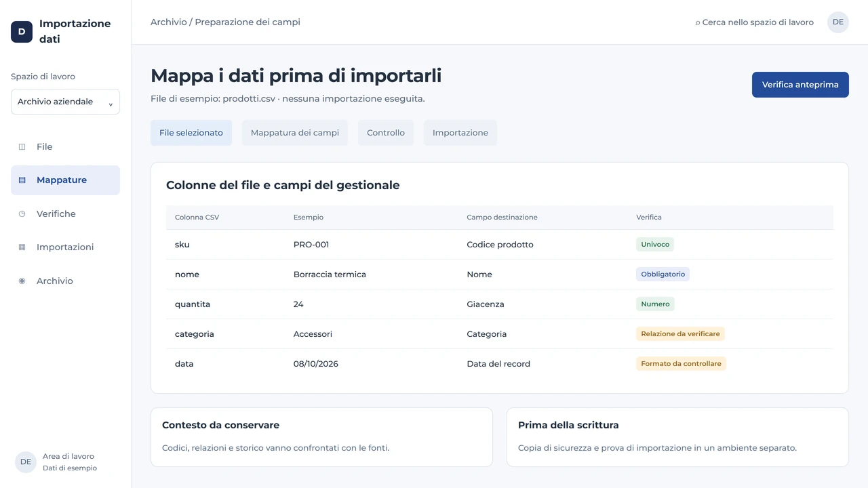This screenshot has height=488, width=868.
Task: Click the Area di lavoro footer label
Action: [68, 456]
